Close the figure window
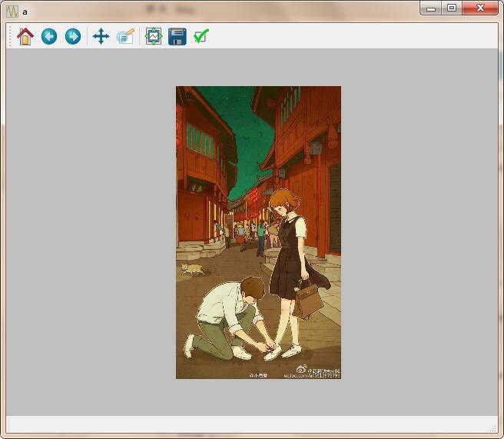 (x=480, y=8)
